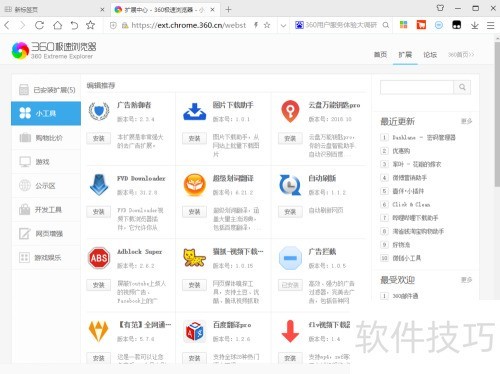Click the blue round chat extension icon
Screen dimensions: 500x374
(439, 25)
